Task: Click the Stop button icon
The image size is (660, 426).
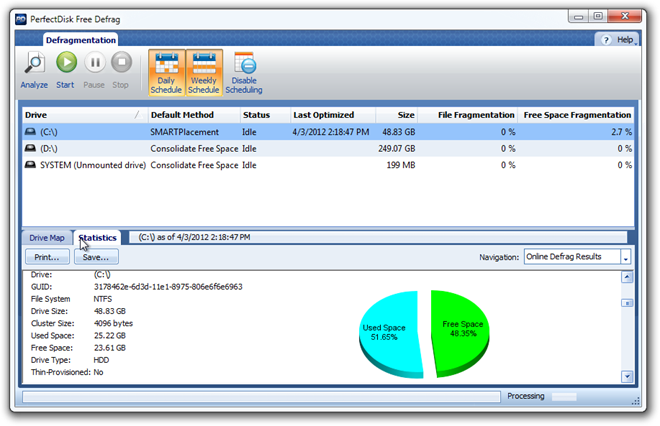Action: 121,62
